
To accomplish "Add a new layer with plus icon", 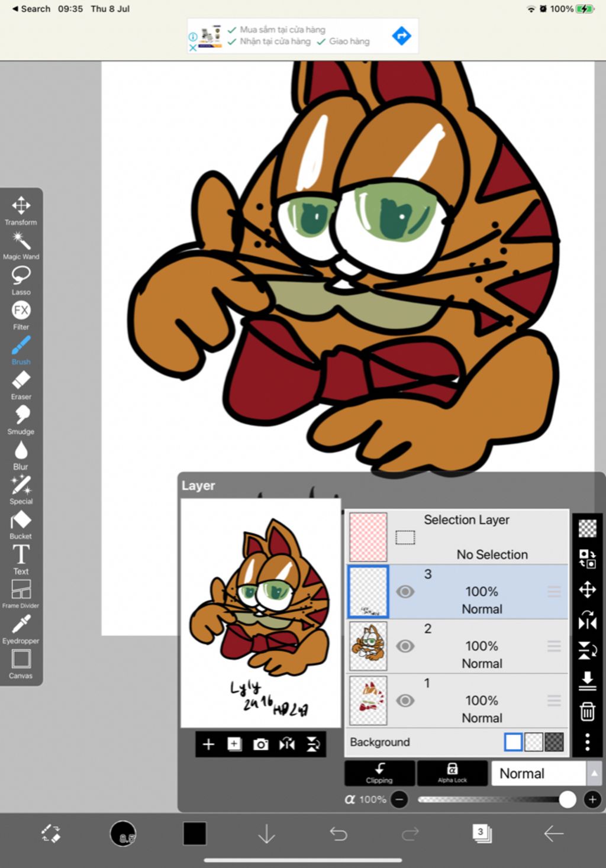I will coord(208,744).
